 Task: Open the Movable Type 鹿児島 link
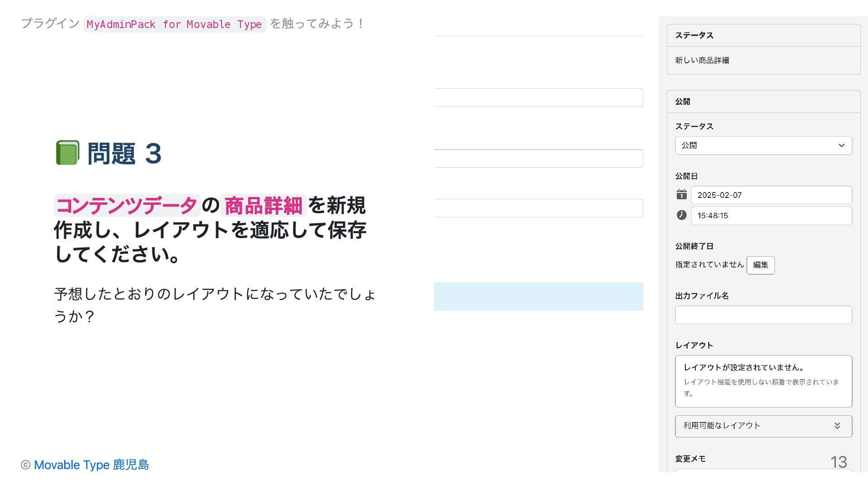coord(91,465)
